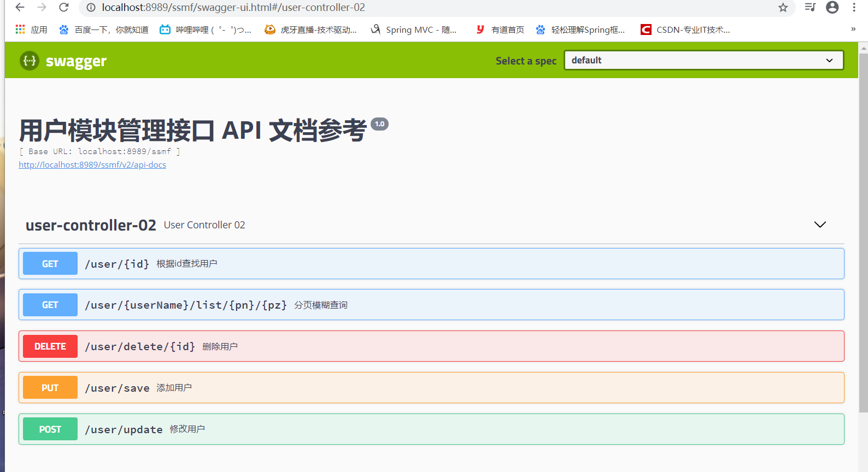Image resolution: width=868 pixels, height=472 pixels.
Task: Collapse the user-controller-02 section chevron
Action: pyautogui.click(x=820, y=225)
